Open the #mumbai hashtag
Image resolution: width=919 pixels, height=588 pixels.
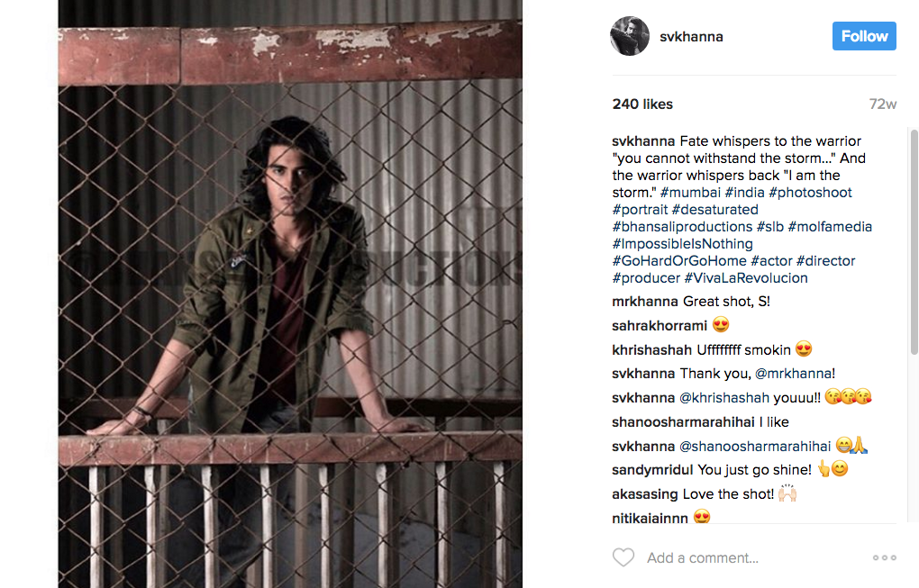click(690, 193)
